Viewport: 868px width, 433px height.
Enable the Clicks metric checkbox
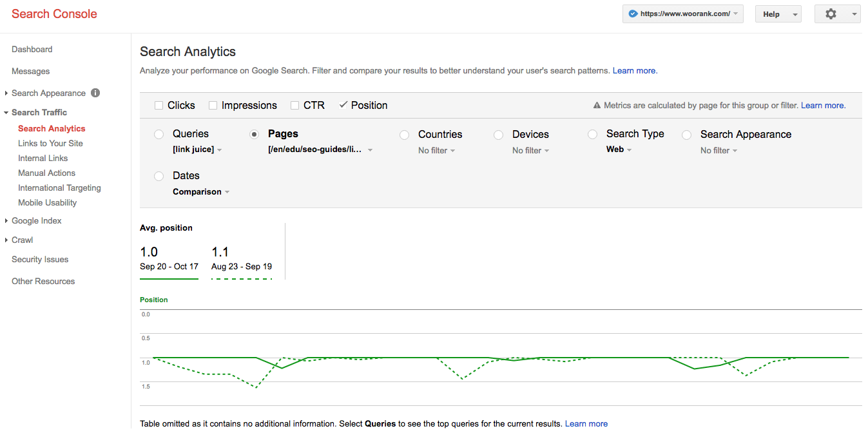(158, 104)
